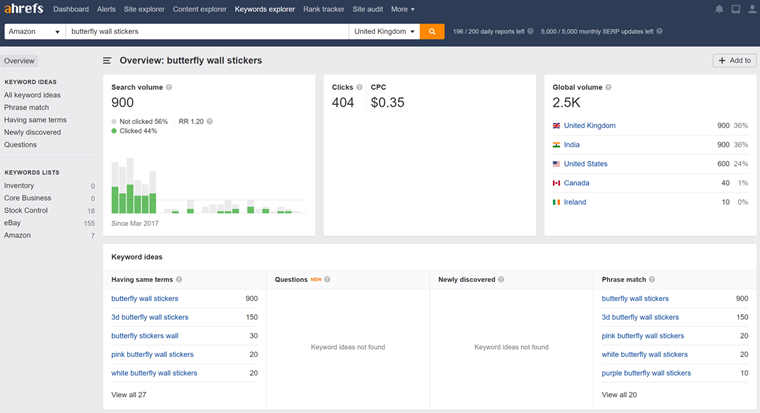Open the notifications bell icon

pyautogui.click(x=719, y=9)
